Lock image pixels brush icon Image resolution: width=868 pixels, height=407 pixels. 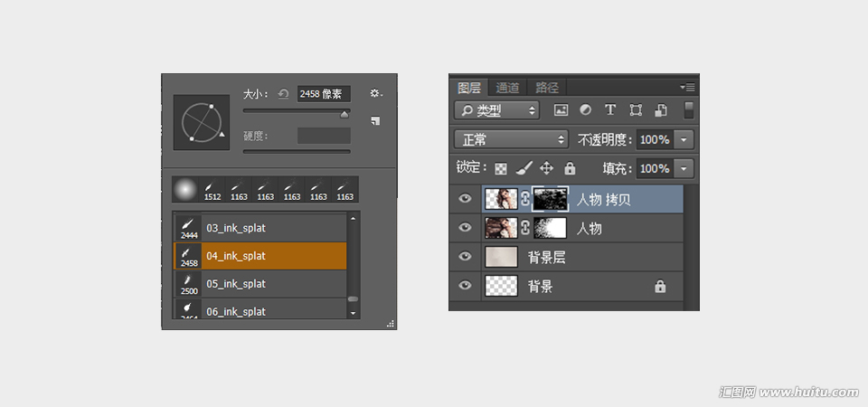(x=524, y=168)
